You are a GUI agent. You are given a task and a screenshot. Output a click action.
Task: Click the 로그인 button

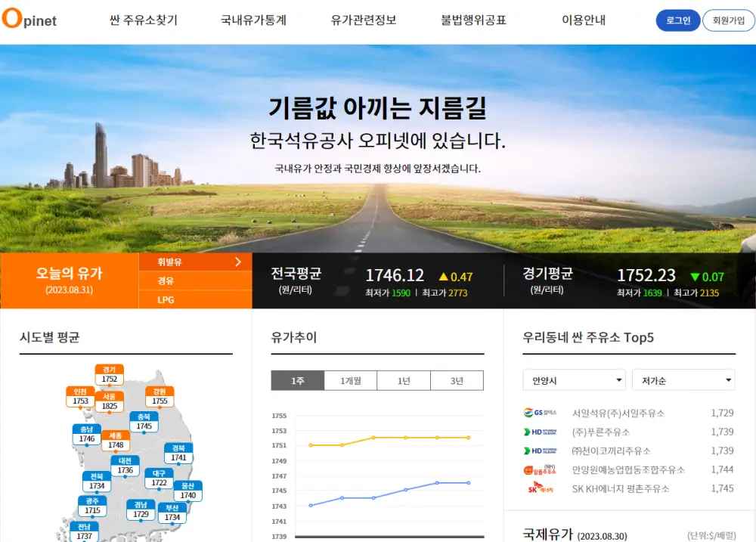(677, 20)
